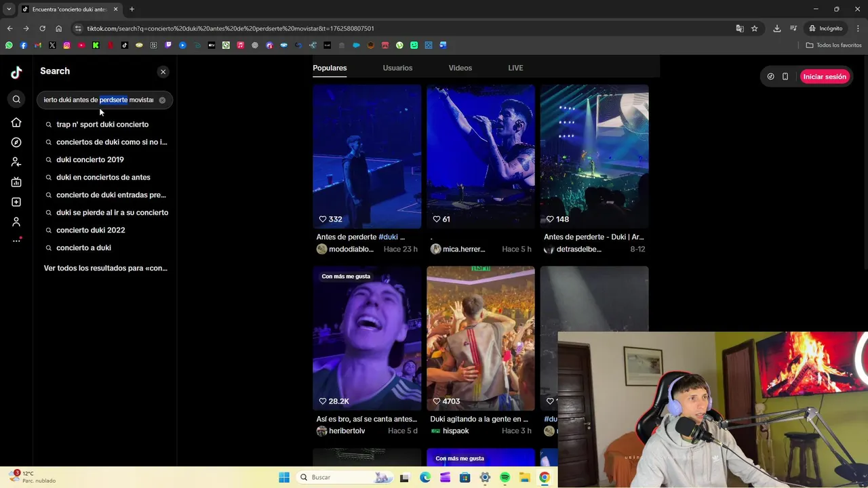Open user hispaok profile link
Viewport: 868px width, 488px height.
click(450, 431)
